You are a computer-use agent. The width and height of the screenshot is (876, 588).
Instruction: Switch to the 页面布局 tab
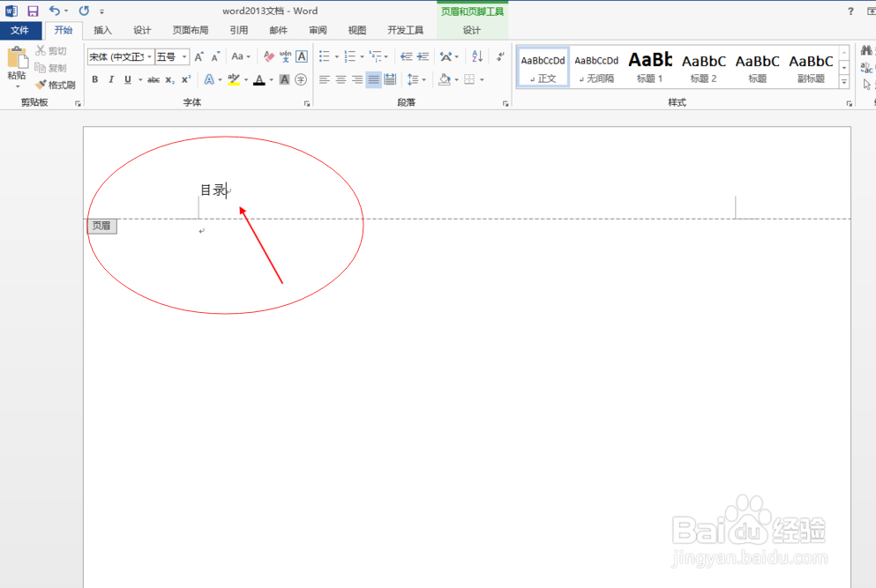tap(191, 30)
